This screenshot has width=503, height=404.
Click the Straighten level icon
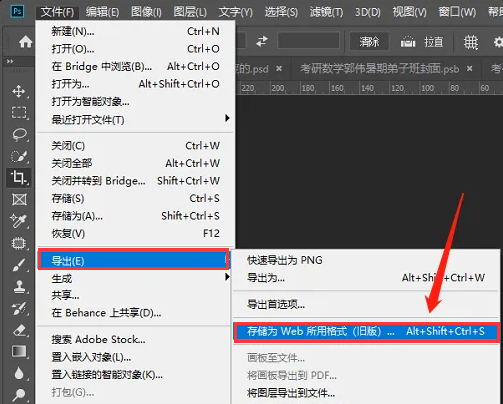[408, 42]
